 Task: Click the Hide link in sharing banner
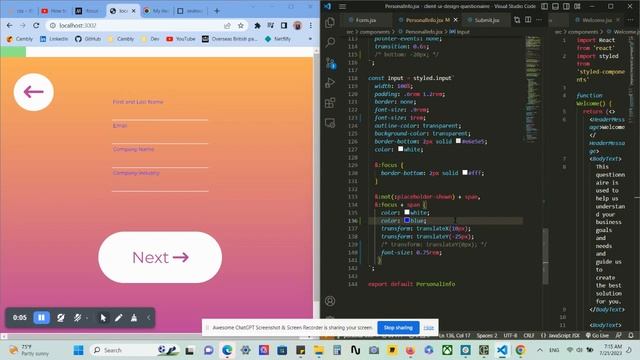(x=429, y=328)
